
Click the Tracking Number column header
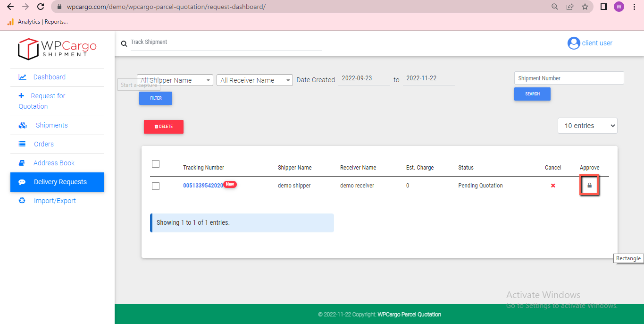(203, 168)
